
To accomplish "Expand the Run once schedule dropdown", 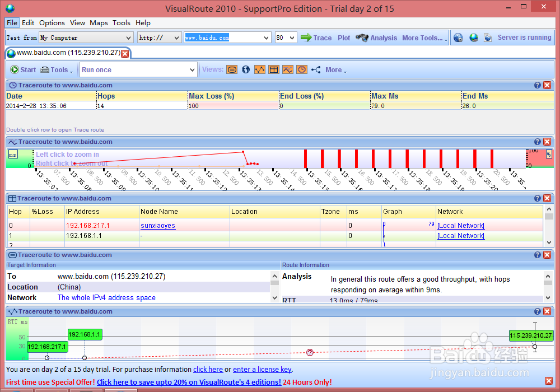I will (193, 69).
